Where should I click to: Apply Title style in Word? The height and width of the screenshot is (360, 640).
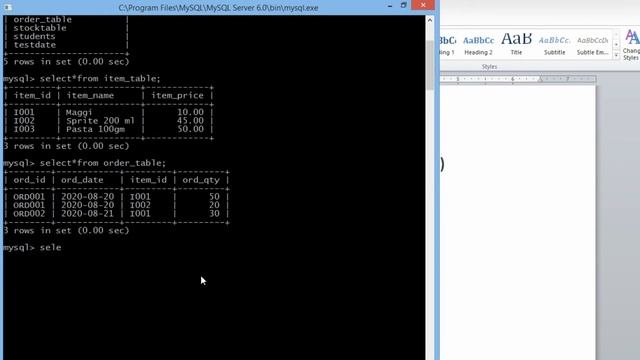pyautogui.click(x=516, y=44)
